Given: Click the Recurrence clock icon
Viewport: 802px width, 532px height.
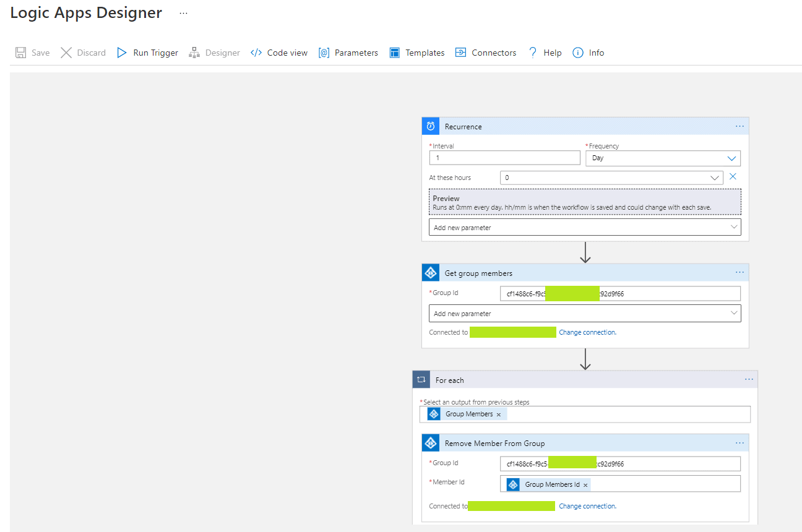Looking at the screenshot, I should (431, 126).
